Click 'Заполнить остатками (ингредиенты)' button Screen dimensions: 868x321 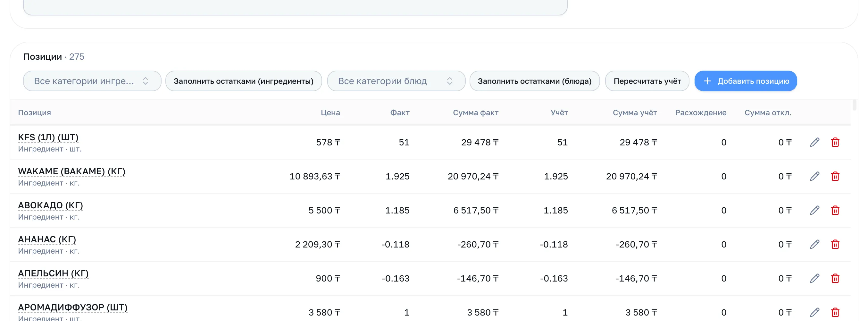244,81
